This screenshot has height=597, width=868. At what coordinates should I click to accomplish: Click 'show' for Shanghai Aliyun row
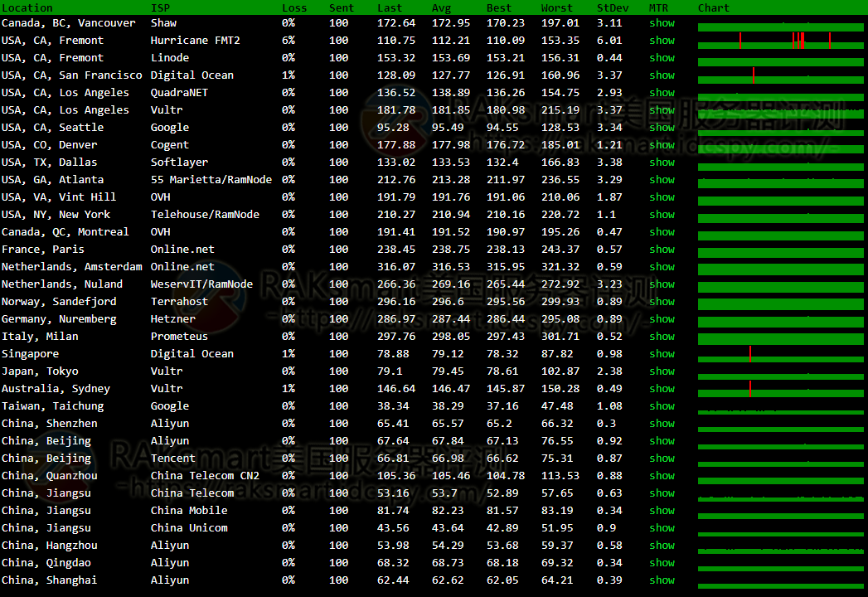(x=662, y=580)
